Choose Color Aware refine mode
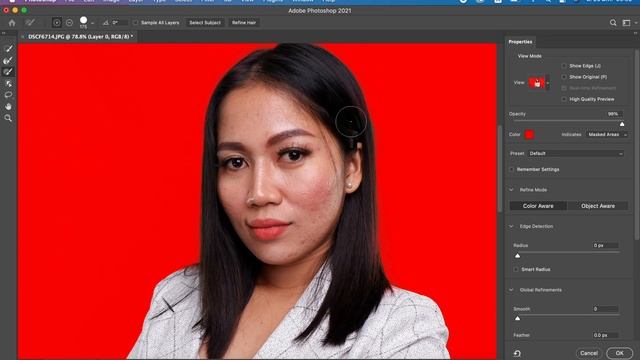 538,206
